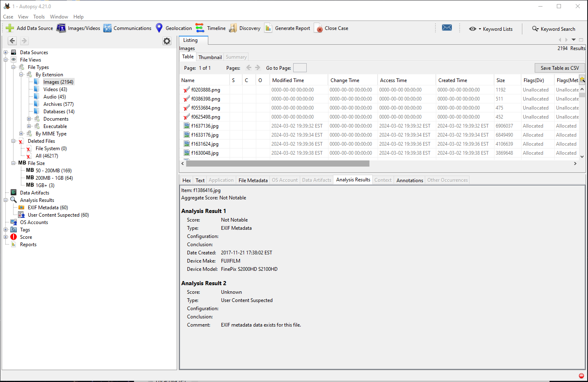Click the User Content Suspected icon
This screenshot has height=382, width=588.
(21, 215)
